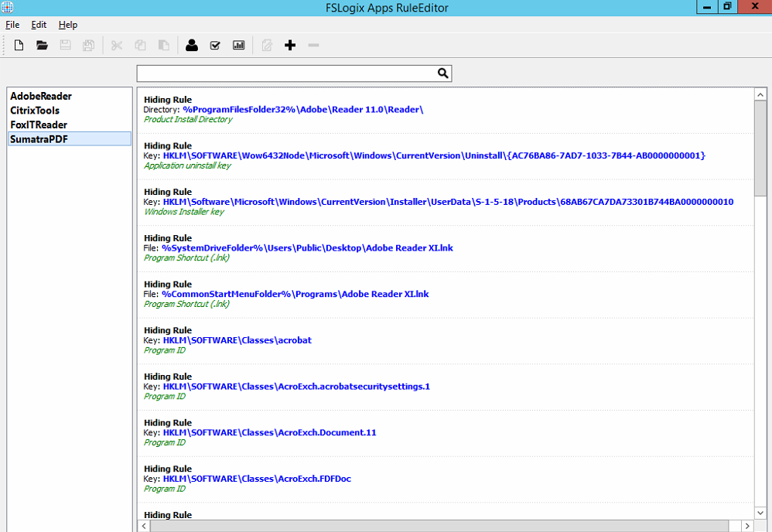Click the Apply Rules checkmark icon
This screenshot has height=532, width=772.
click(x=215, y=46)
